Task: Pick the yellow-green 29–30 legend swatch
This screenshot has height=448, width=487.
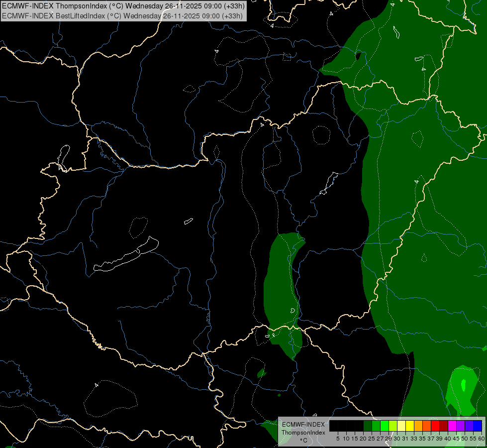Action: click(x=393, y=426)
